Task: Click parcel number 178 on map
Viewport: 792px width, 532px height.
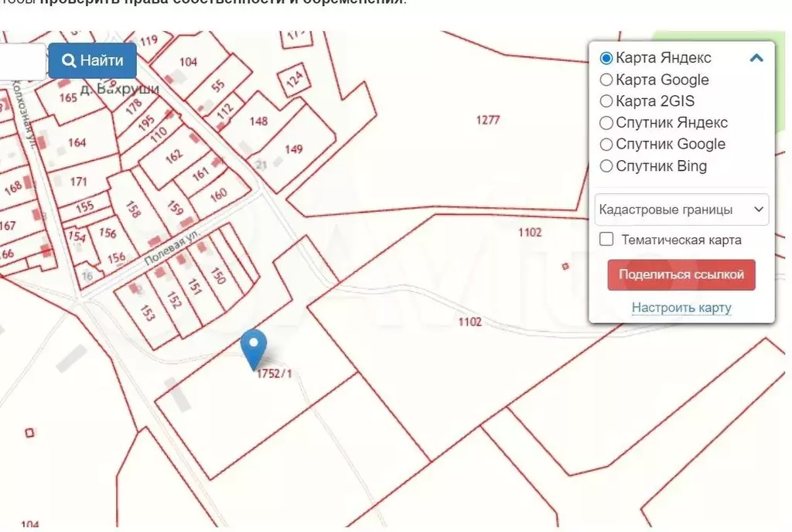Action: (x=134, y=107)
